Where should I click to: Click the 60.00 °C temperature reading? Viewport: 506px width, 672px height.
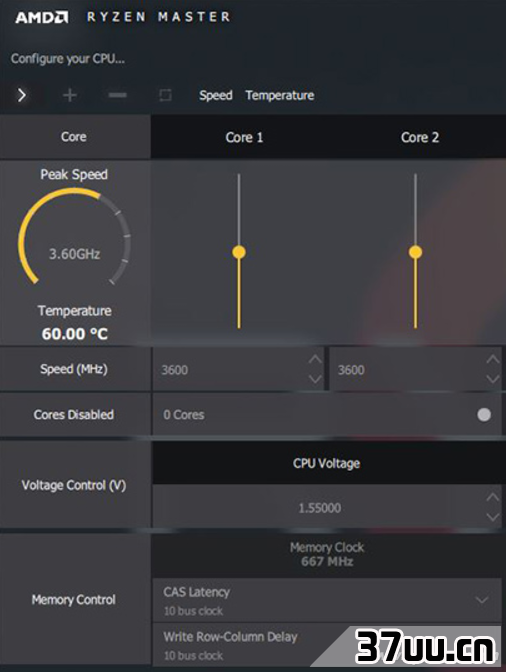(x=75, y=334)
